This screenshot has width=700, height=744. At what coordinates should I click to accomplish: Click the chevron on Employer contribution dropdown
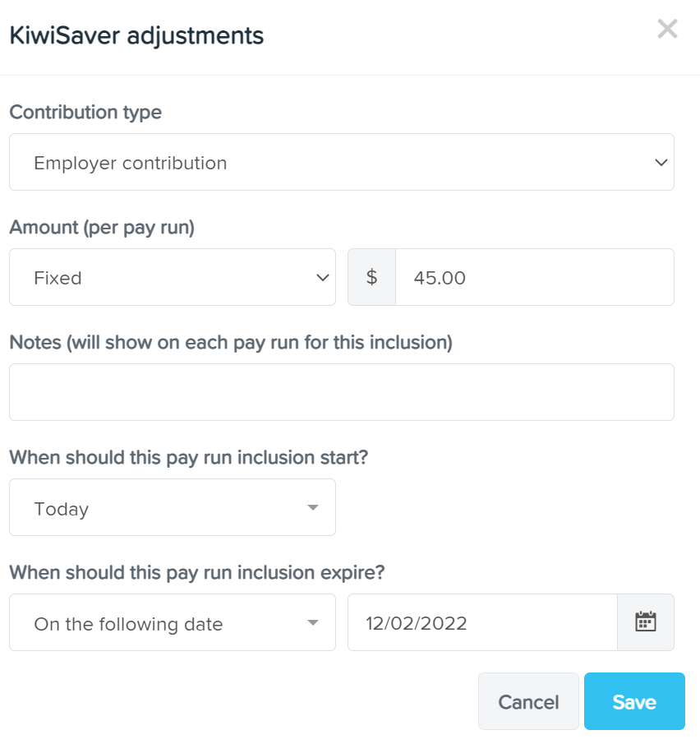(x=661, y=162)
